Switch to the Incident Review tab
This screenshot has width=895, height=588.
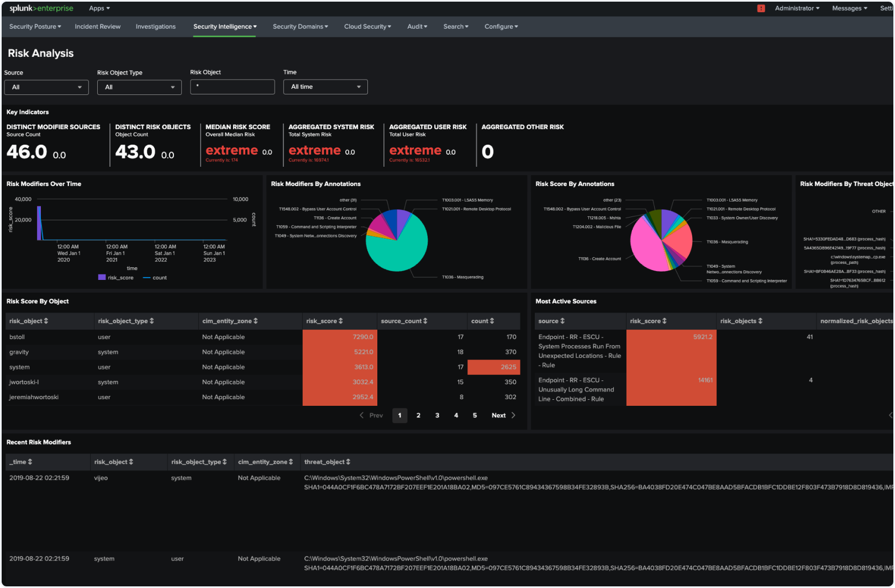click(97, 26)
